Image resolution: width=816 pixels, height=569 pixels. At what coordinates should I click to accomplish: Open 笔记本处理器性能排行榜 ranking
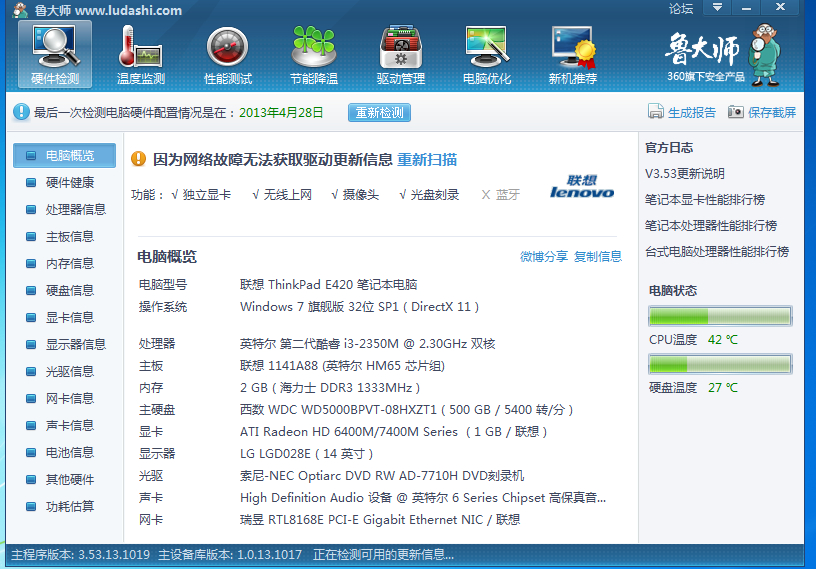tap(711, 225)
